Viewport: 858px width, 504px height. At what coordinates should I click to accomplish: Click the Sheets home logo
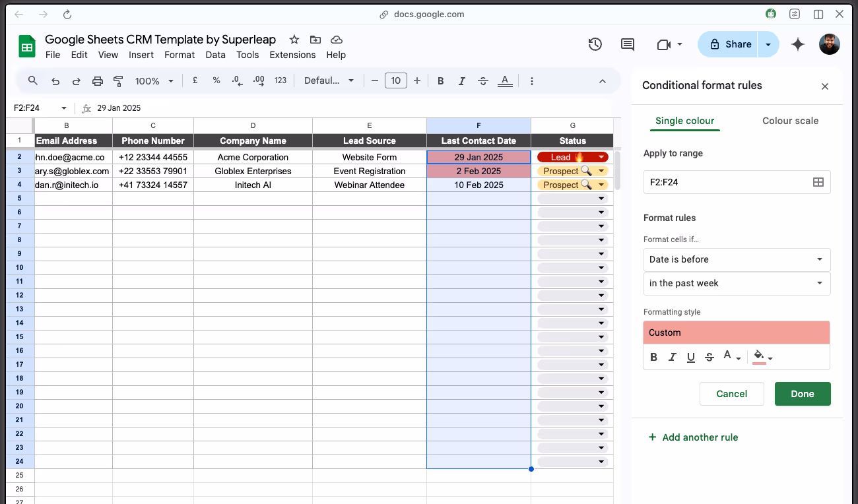pyautogui.click(x=27, y=46)
